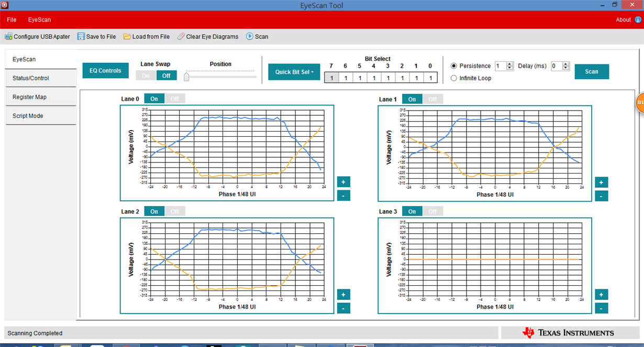Click the Clear Eye Diagrams label
Viewport: 644px width, 347px height.
pos(212,37)
